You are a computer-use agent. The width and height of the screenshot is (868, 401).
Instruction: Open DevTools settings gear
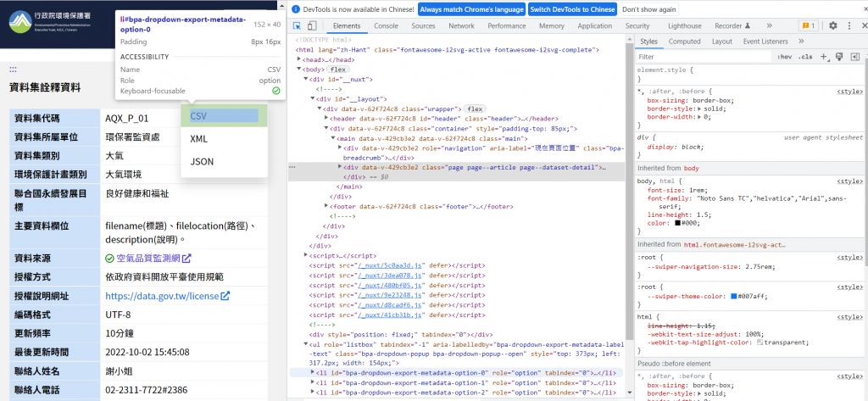pyautogui.click(x=833, y=25)
